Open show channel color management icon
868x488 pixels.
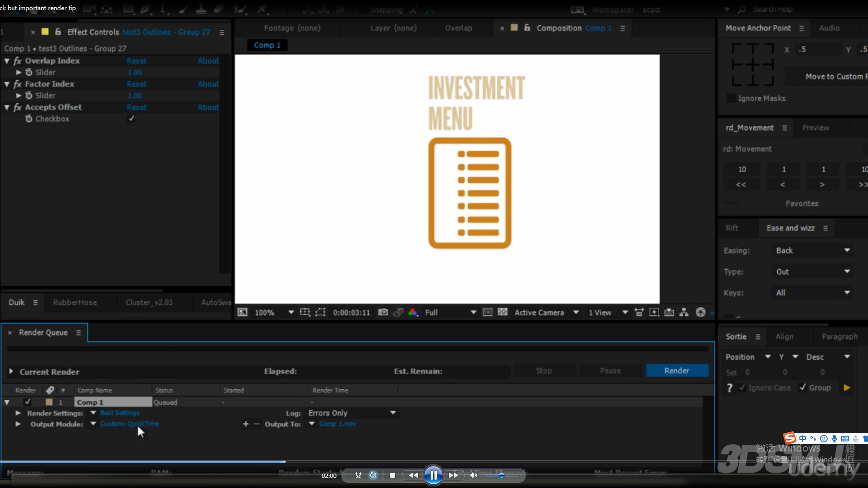[x=413, y=312]
